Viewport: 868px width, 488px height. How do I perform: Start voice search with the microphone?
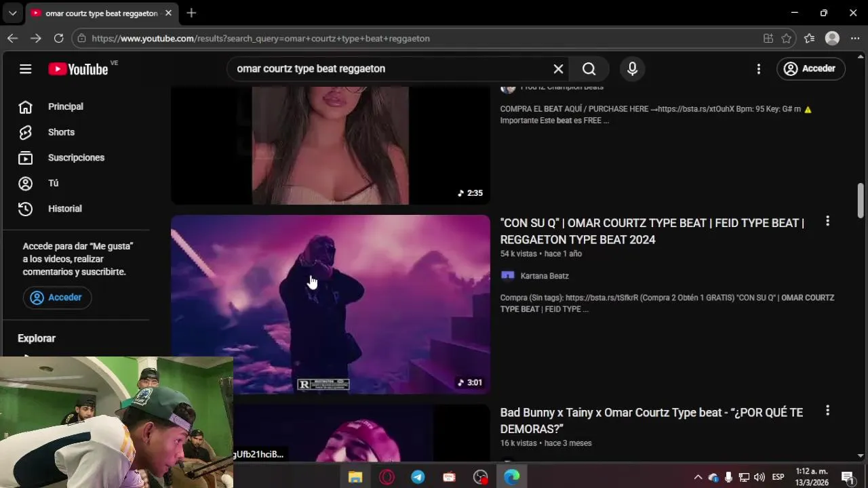(632, 68)
